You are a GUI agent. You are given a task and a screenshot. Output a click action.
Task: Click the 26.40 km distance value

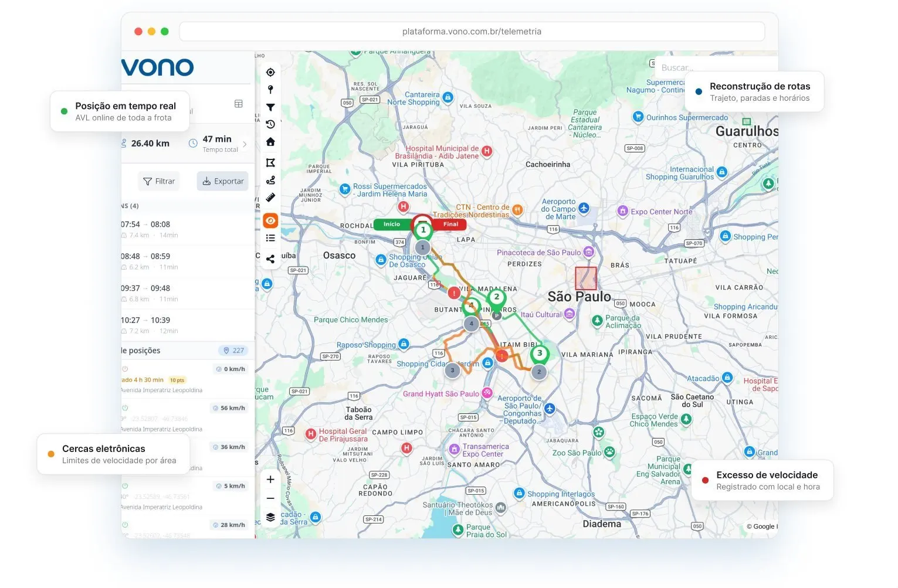point(150,144)
